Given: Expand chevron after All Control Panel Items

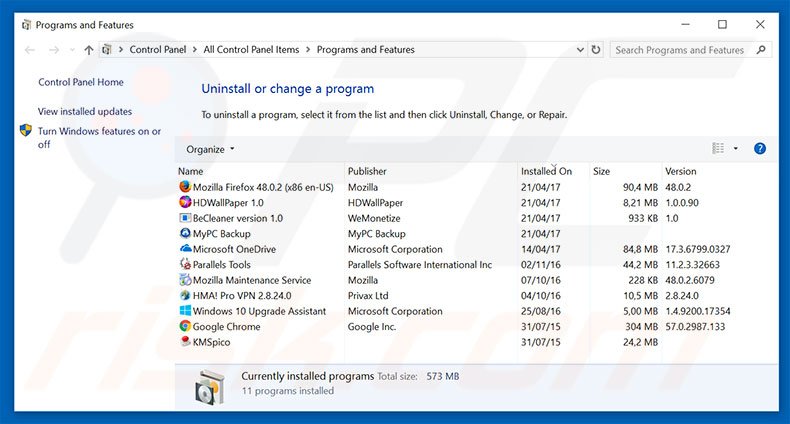Looking at the screenshot, I should pos(308,50).
